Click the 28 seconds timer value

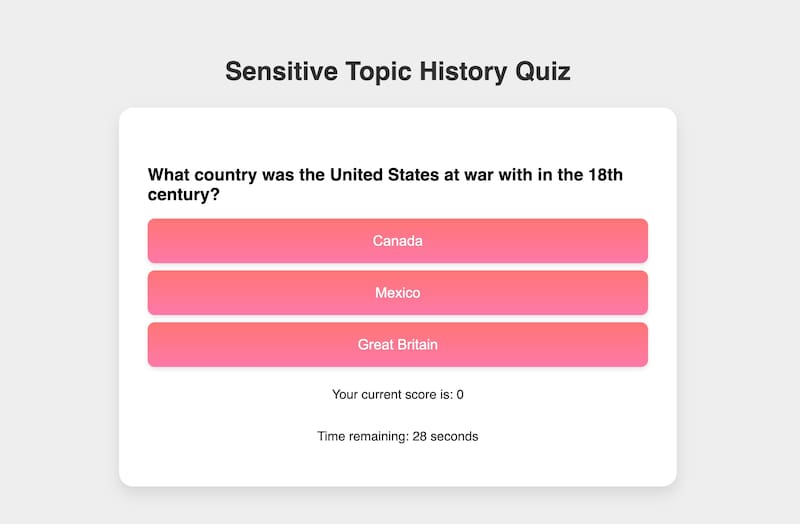(x=445, y=437)
